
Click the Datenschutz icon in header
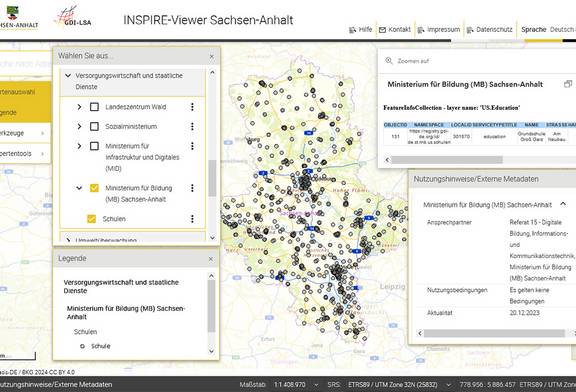coord(470,30)
